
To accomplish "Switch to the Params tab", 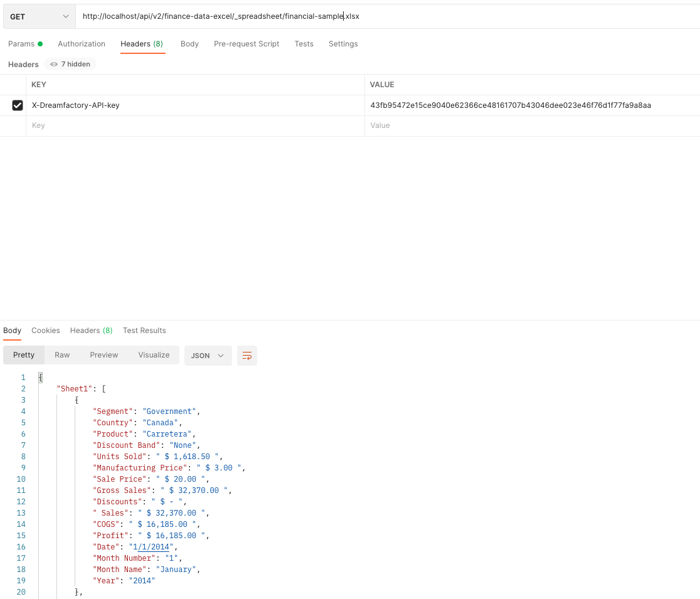I will [x=21, y=43].
